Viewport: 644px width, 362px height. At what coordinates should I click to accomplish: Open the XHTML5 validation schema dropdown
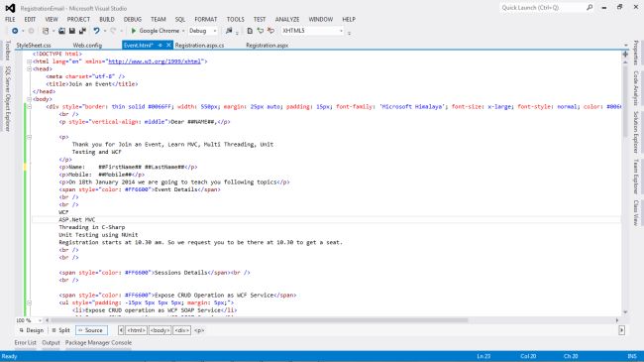(312, 31)
